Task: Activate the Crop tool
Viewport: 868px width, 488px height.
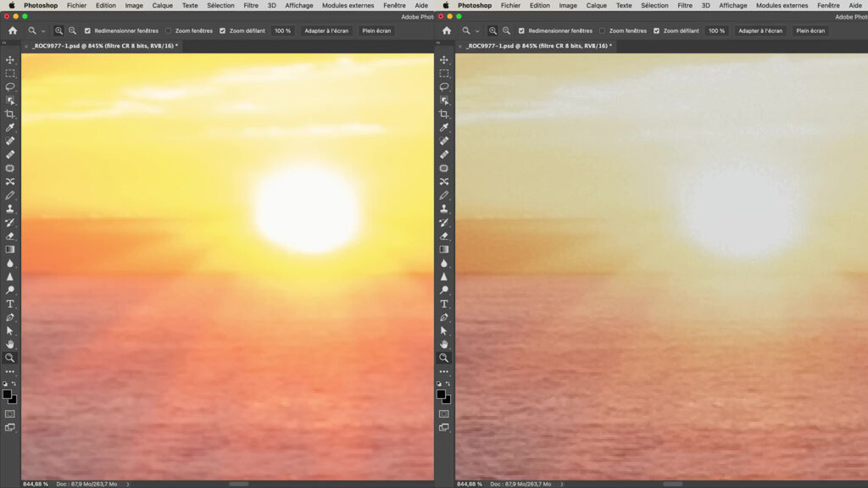Action: [x=10, y=114]
